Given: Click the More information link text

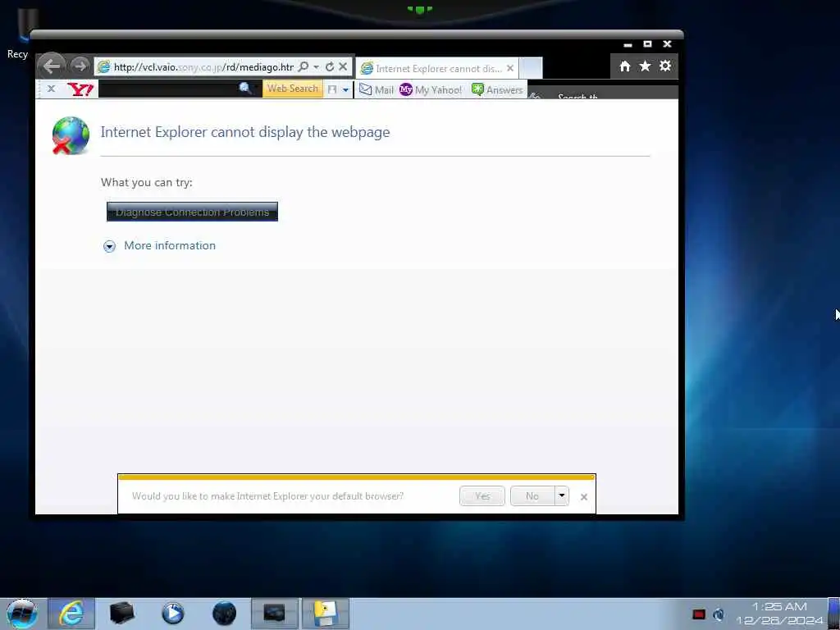Looking at the screenshot, I should tap(170, 245).
